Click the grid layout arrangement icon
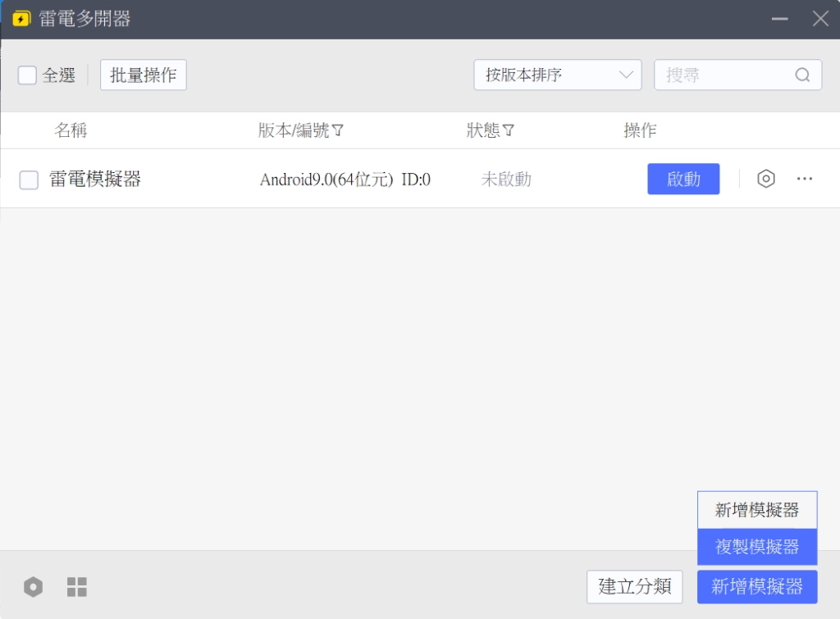Screen dimensions: 840x619 coord(76,586)
